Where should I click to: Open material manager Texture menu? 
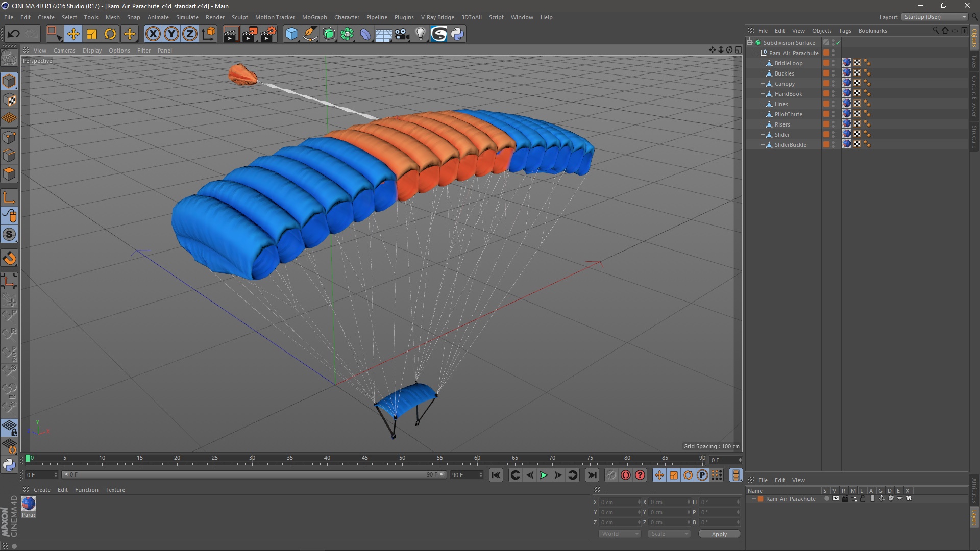(x=115, y=490)
